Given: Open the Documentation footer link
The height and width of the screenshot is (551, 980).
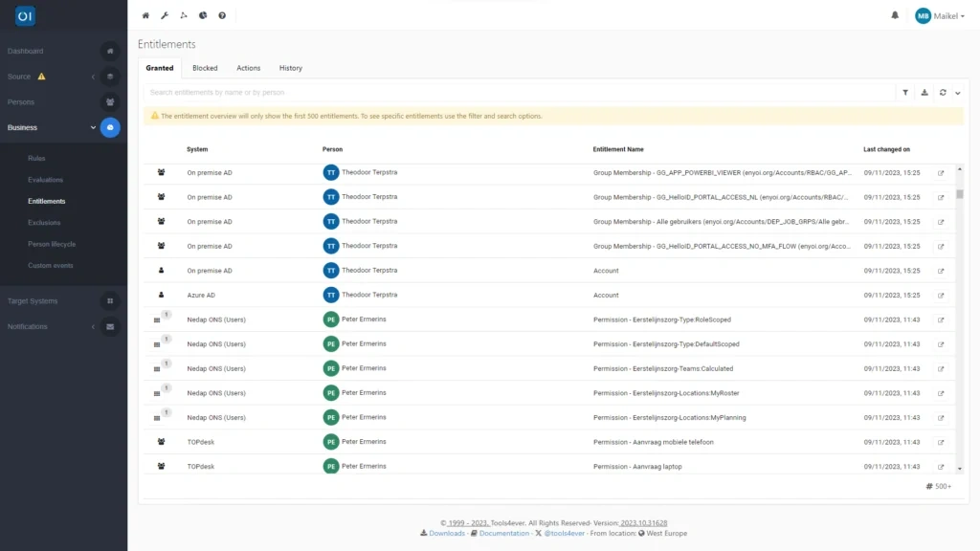Looking at the screenshot, I should coord(503,534).
